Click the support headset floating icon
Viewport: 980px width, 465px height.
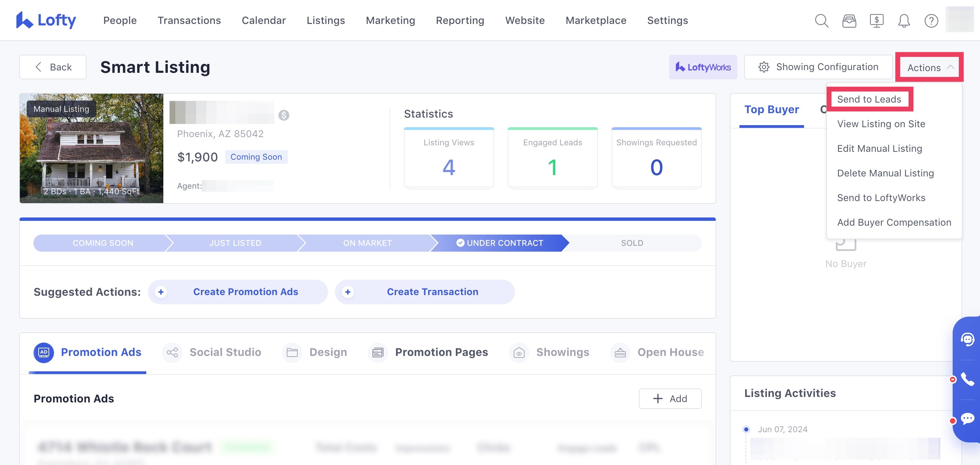(967, 339)
